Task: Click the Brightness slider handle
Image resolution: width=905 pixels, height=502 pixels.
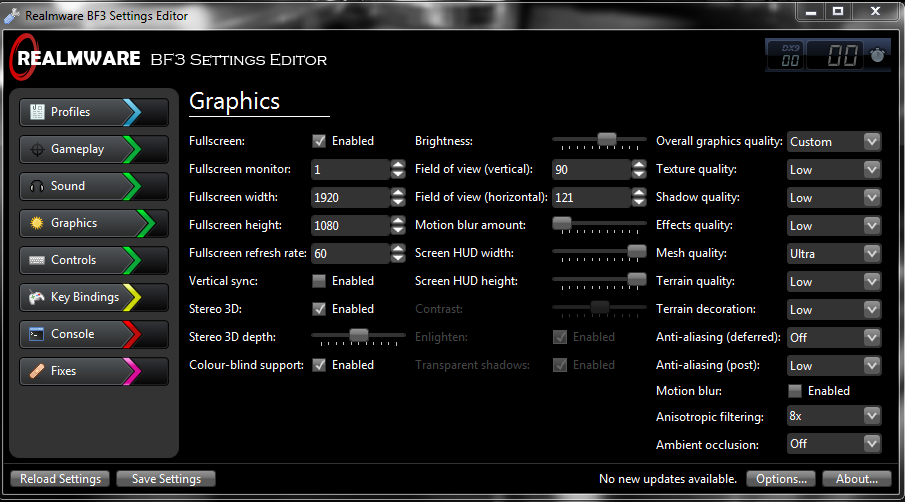Action: tap(607, 139)
